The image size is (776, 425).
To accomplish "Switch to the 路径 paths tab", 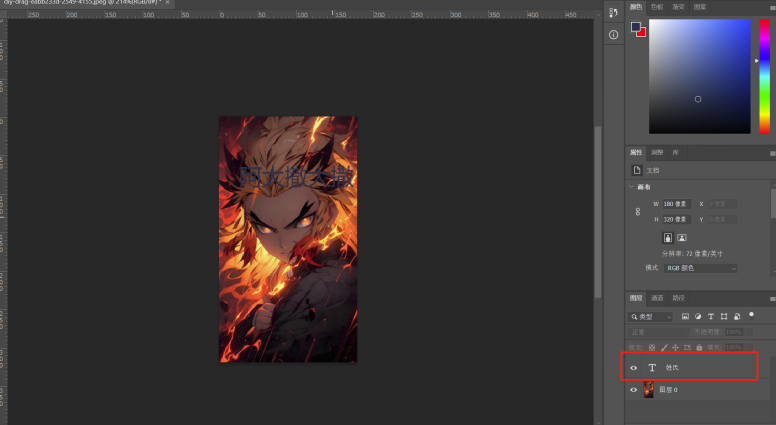I will pos(678,298).
